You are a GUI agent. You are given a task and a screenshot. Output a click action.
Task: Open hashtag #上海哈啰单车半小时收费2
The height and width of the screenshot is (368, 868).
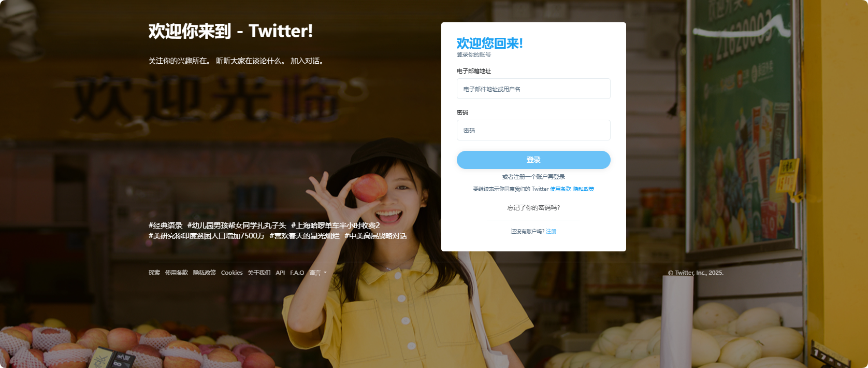[x=336, y=225]
